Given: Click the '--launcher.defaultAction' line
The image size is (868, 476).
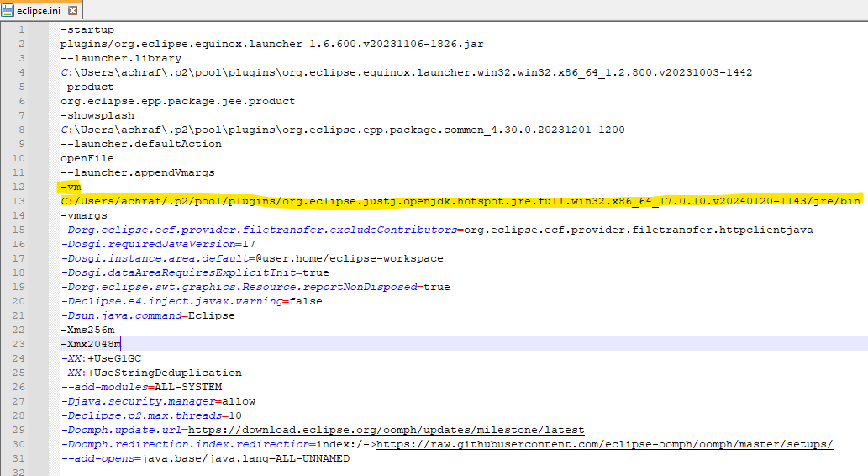Looking at the screenshot, I should [141, 144].
